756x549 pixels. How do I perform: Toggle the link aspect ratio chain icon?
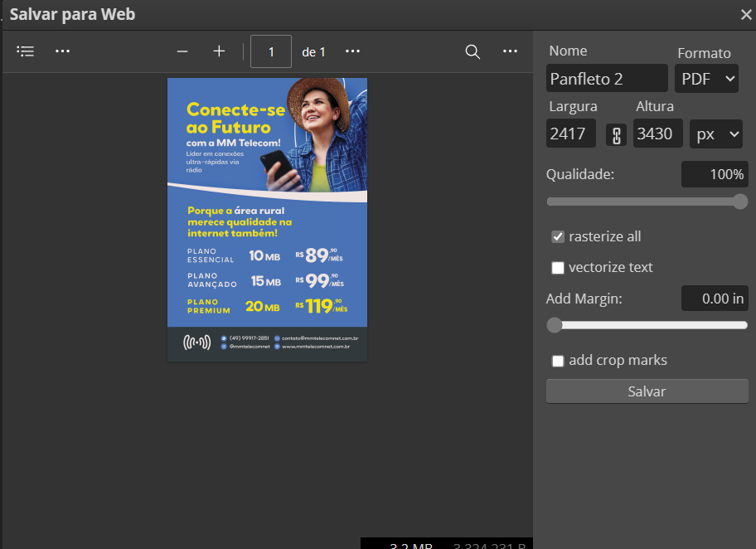(616, 134)
